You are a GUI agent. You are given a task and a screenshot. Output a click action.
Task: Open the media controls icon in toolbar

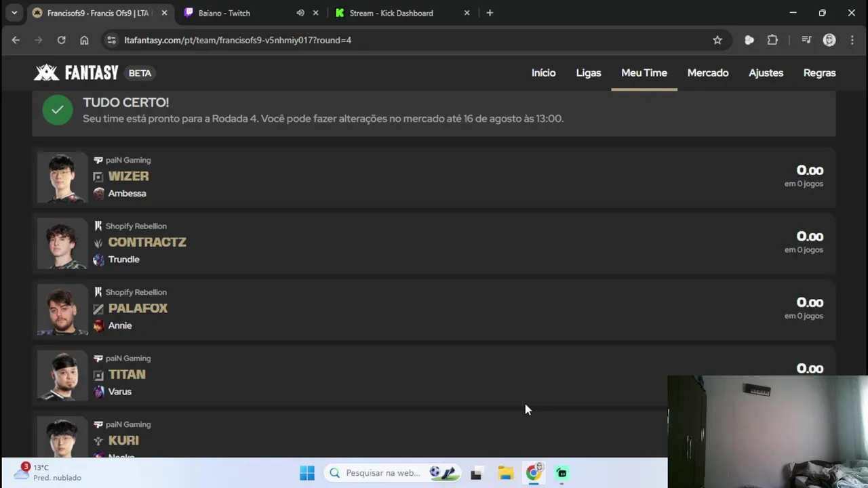point(806,40)
